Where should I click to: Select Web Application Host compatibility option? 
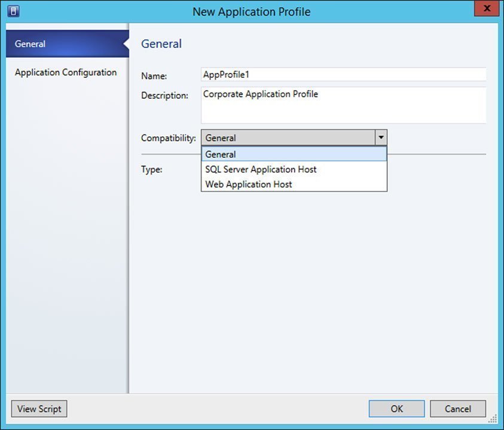(249, 184)
